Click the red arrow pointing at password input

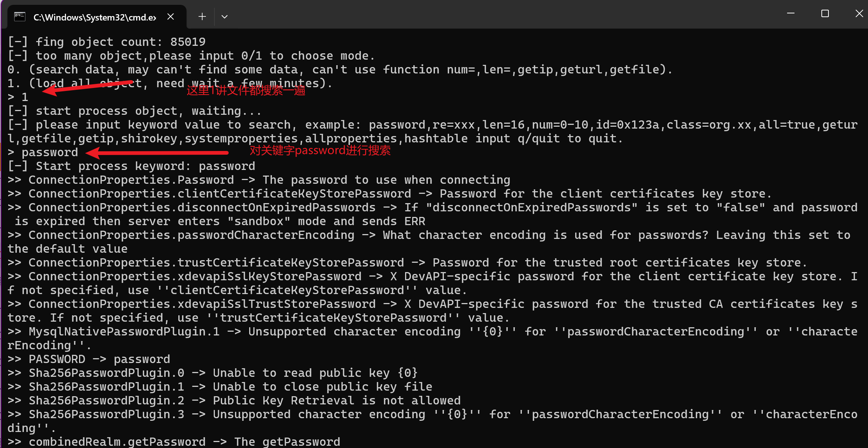pos(157,152)
